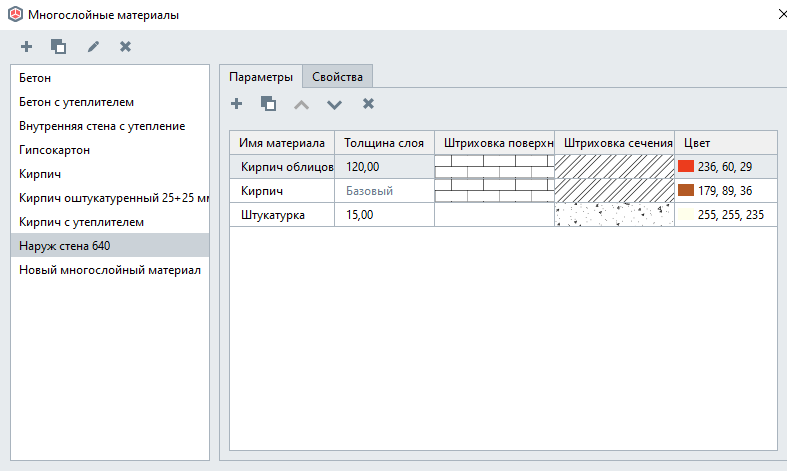Delete the selected multilayer material
The image size is (787, 471).
coord(125,46)
